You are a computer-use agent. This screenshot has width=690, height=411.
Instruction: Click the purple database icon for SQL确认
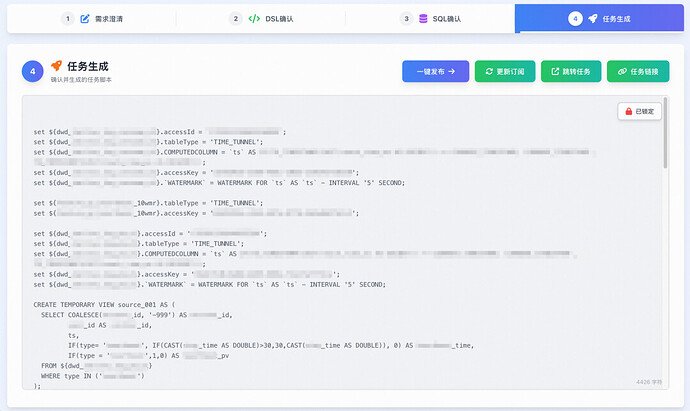click(x=423, y=18)
